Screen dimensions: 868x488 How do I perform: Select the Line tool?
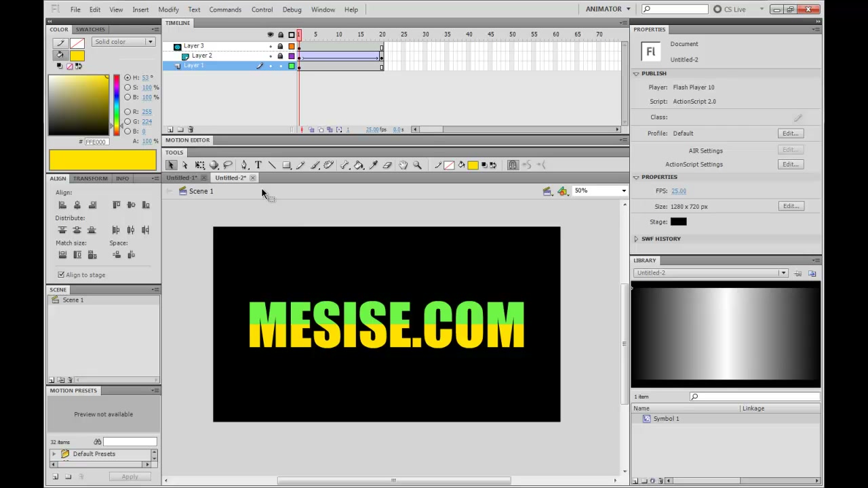(272, 165)
